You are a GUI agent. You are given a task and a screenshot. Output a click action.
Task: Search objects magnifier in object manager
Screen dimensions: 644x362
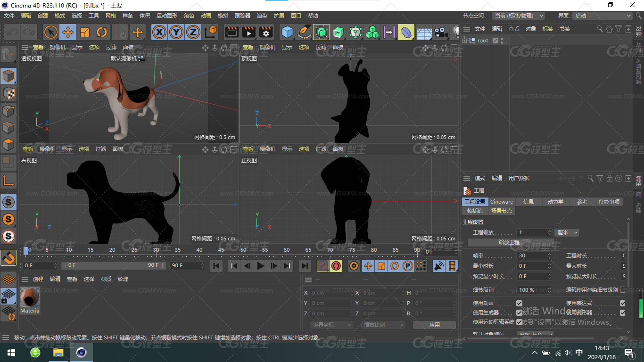[x=600, y=29]
